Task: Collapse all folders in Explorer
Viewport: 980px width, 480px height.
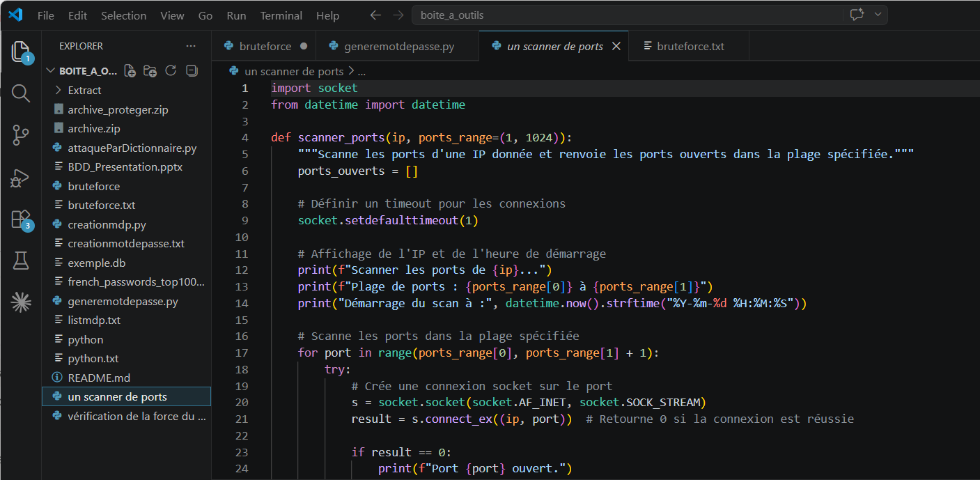Action: 192,70
